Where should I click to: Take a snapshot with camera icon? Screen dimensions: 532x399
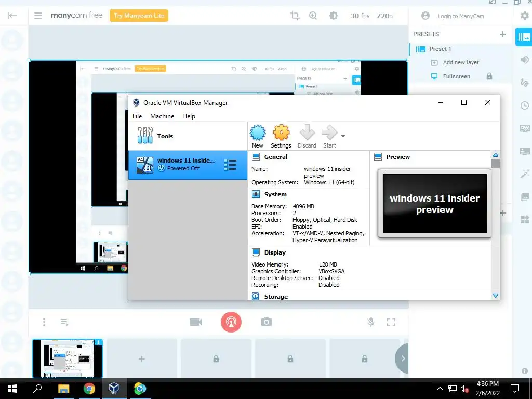tap(267, 322)
